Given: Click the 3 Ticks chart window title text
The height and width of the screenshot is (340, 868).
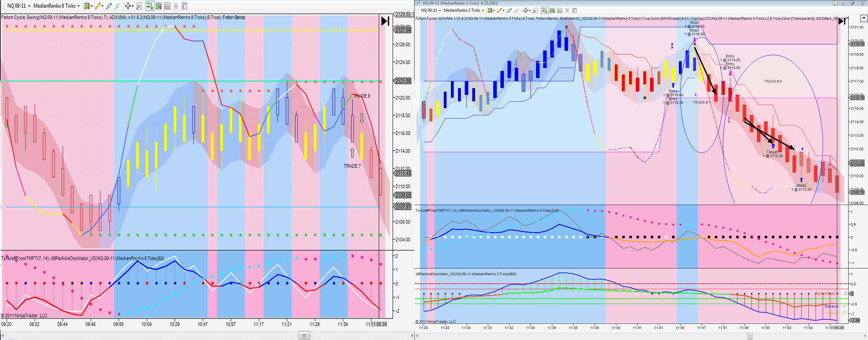Looking at the screenshot, I should 460,3.
